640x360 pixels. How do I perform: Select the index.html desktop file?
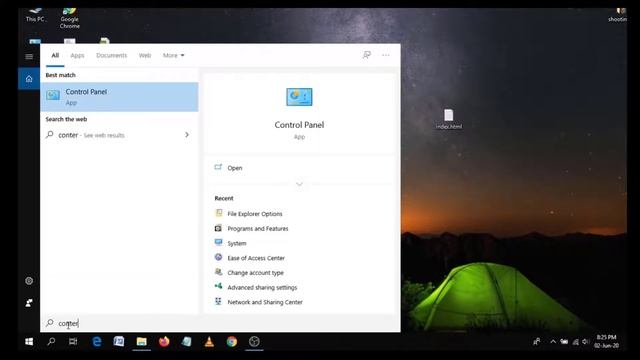click(449, 119)
